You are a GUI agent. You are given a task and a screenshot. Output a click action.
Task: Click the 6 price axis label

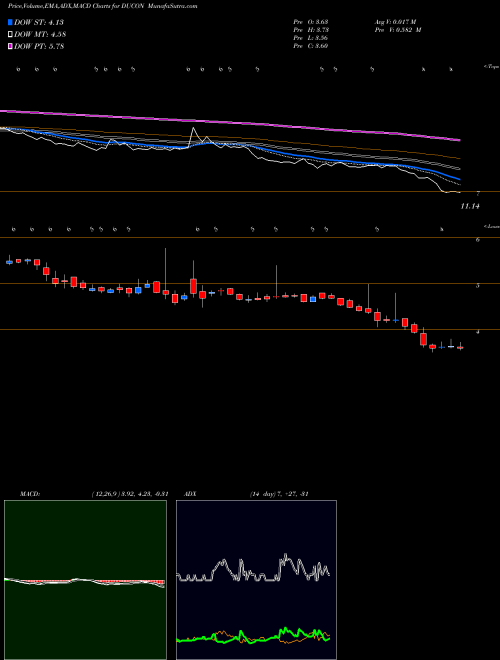[x=477, y=240]
